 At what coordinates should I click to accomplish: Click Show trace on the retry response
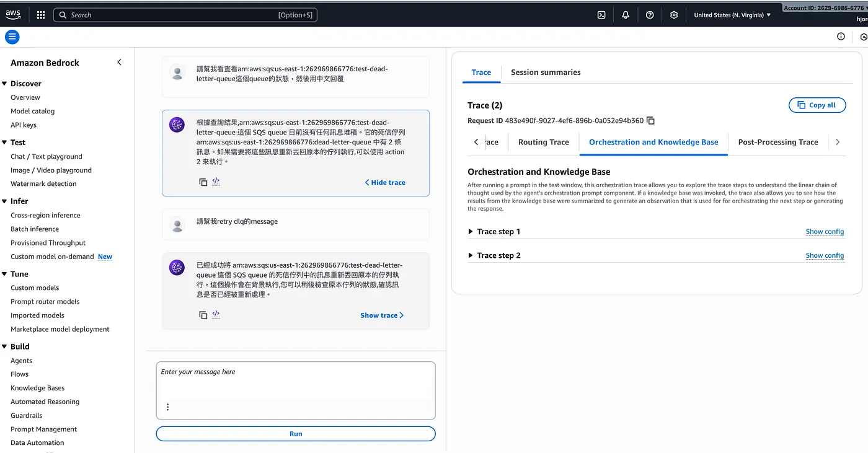[382, 315]
